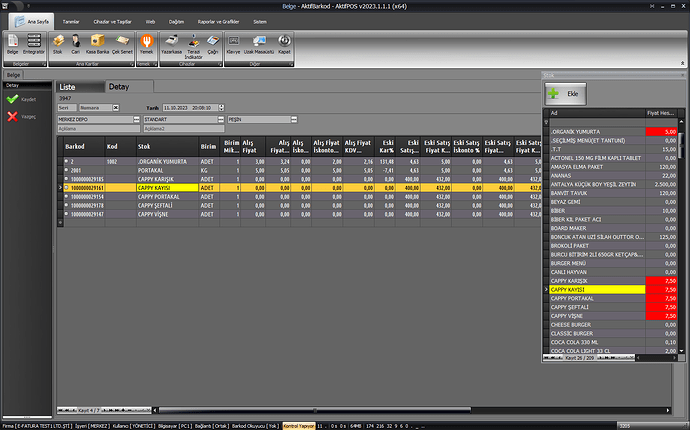Open the Belge document icon in ribbon

12,44
